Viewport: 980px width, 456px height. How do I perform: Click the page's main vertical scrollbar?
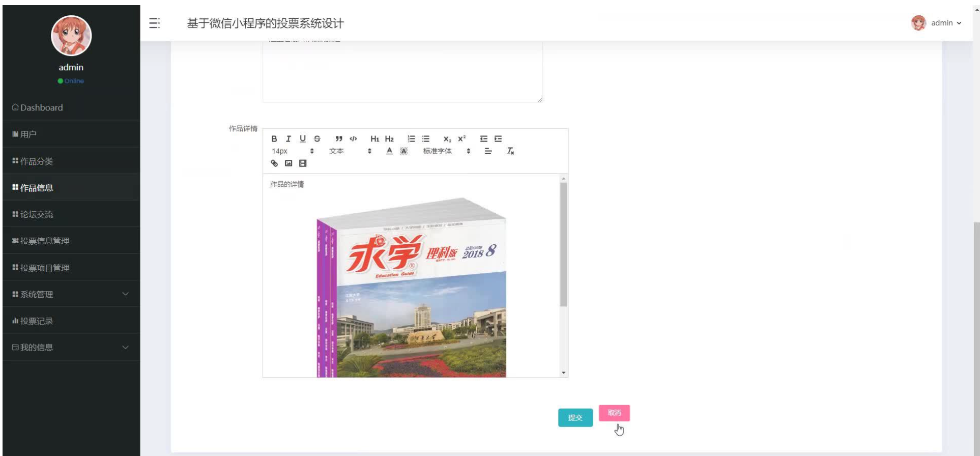point(976,338)
